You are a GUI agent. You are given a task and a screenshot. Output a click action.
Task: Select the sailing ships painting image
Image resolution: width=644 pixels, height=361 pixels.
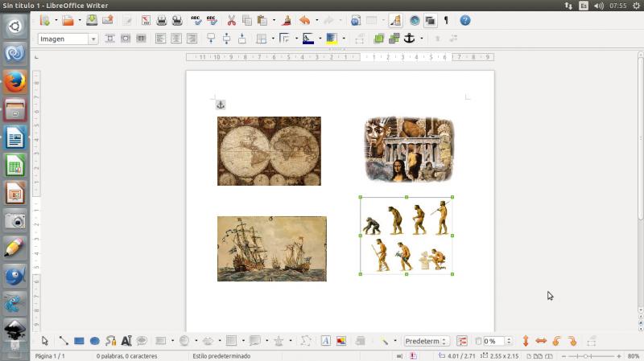click(272, 248)
